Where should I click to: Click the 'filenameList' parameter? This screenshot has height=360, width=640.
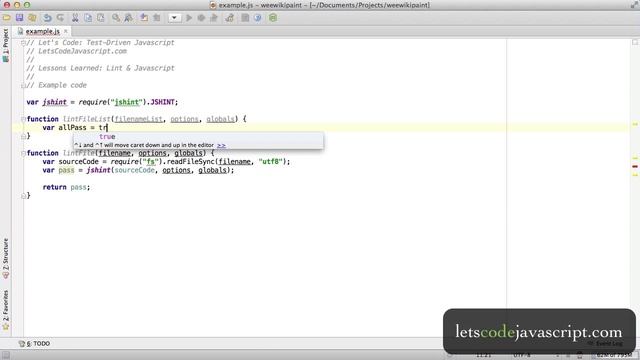point(138,119)
